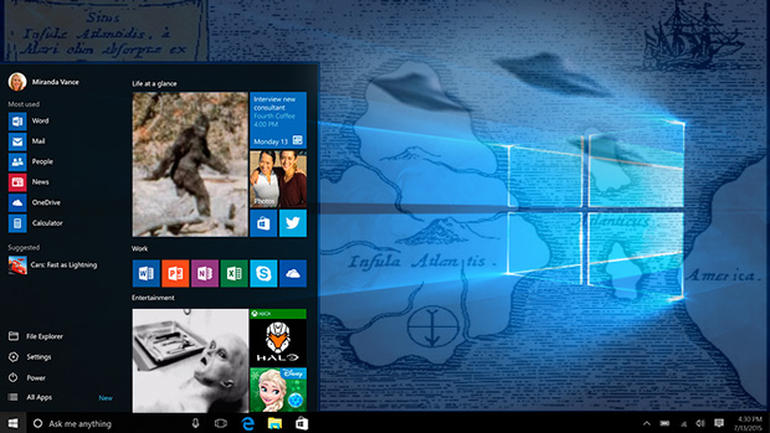Click the Miranda Vance user avatar
The height and width of the screenshot is (433, 770).
(x=17, y=82)
